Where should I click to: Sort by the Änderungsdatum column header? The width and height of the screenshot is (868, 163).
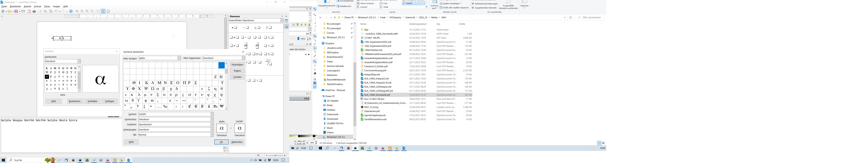coord(418,24)
